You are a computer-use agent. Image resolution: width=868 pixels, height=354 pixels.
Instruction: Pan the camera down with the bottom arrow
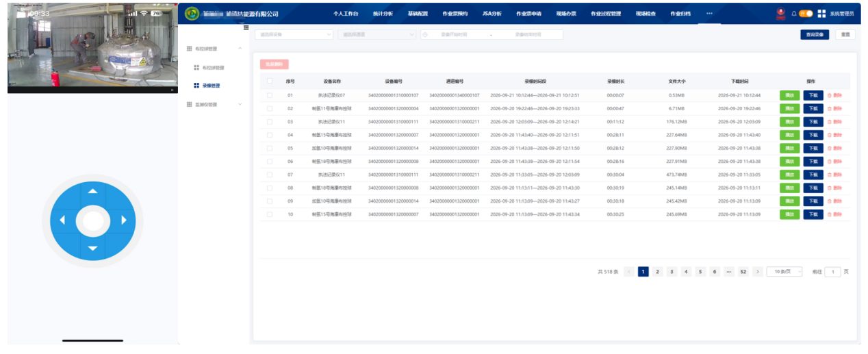[92, 249]
